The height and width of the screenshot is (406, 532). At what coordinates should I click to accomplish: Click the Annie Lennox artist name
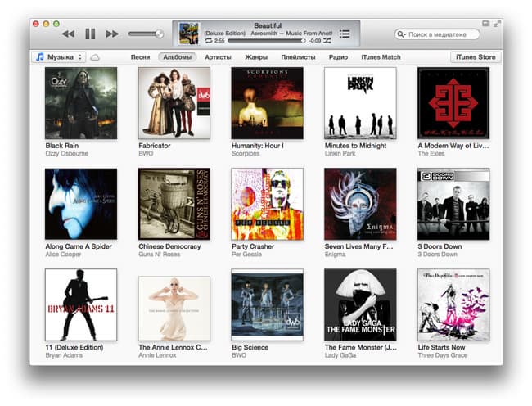(157, 355)
